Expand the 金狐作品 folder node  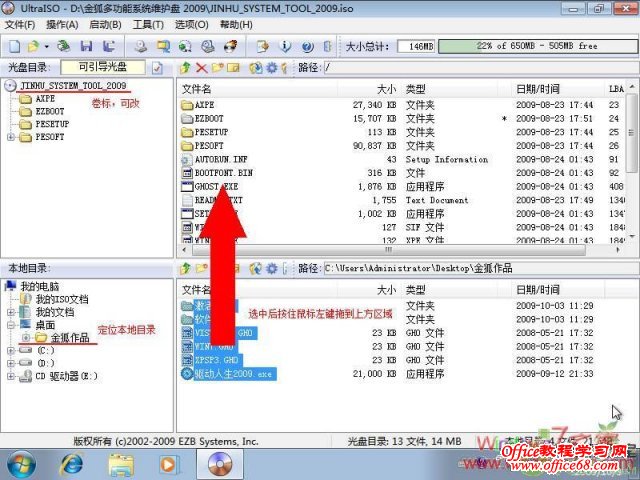click(26, 338)
